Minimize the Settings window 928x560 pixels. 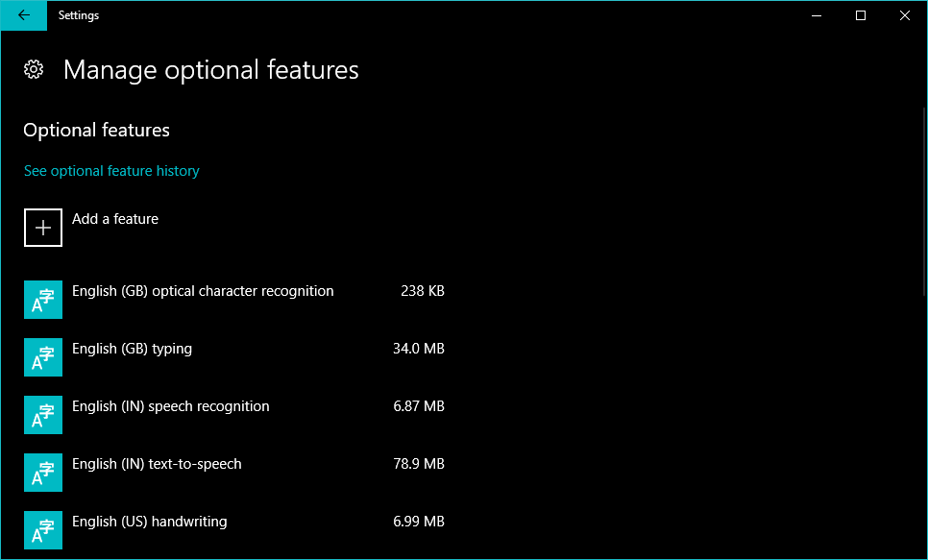point(817,15)
